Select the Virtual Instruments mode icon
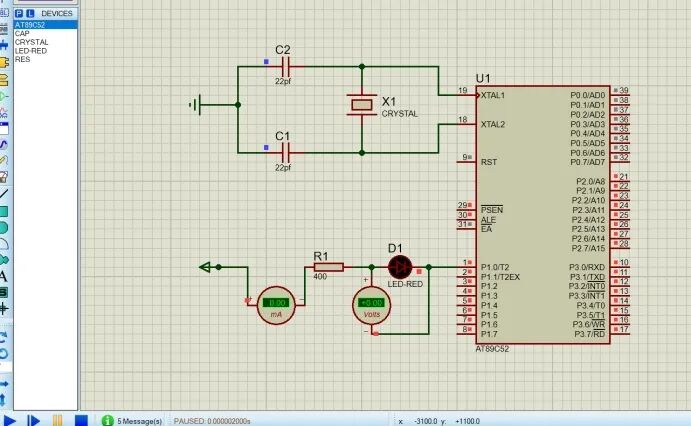The width and height of the screenshot is (691, 426). point(4,177)
